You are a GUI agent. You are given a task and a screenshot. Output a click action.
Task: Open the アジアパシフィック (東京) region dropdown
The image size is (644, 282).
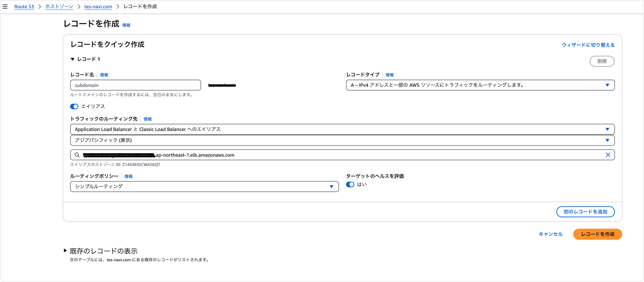coord(342,140)
